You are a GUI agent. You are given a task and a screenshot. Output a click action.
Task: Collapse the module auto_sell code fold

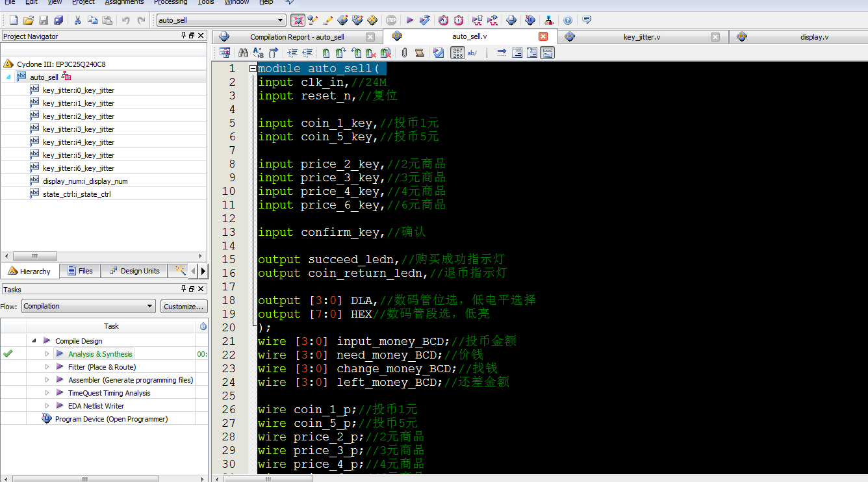253,69
